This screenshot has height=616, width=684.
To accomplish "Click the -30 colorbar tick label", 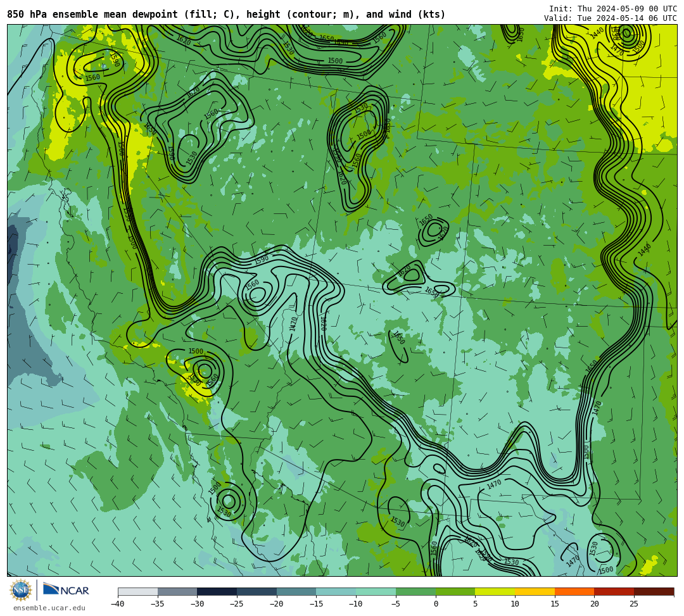I will coord(197,604).
